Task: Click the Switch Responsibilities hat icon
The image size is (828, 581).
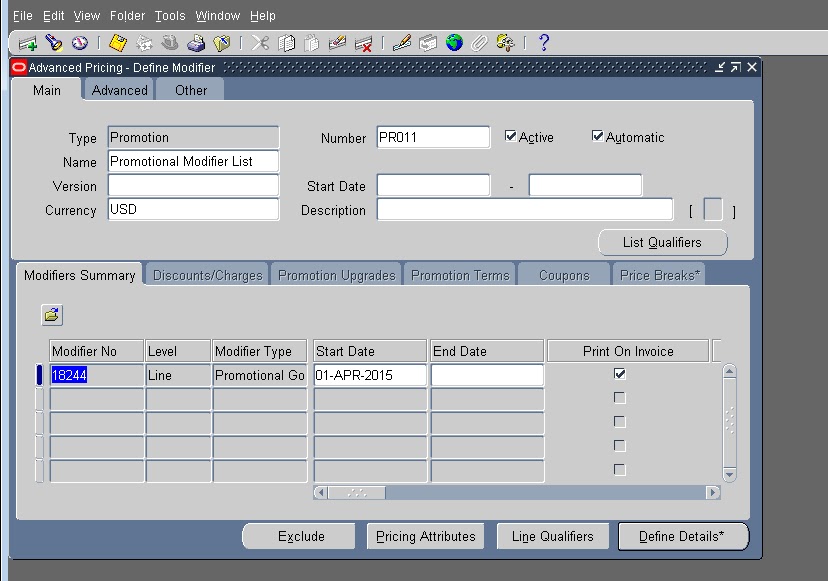Action: (170, 43)
